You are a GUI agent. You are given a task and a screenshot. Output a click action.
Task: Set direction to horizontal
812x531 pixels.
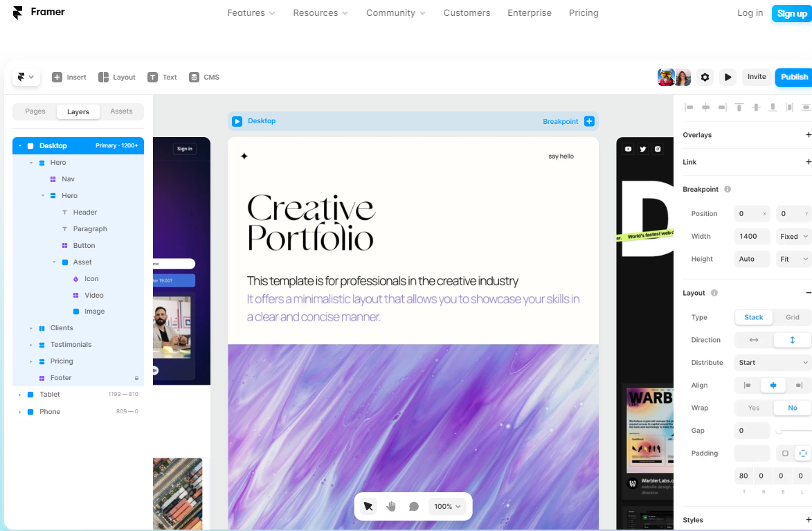pyautogui.click(x=753, y=341)
